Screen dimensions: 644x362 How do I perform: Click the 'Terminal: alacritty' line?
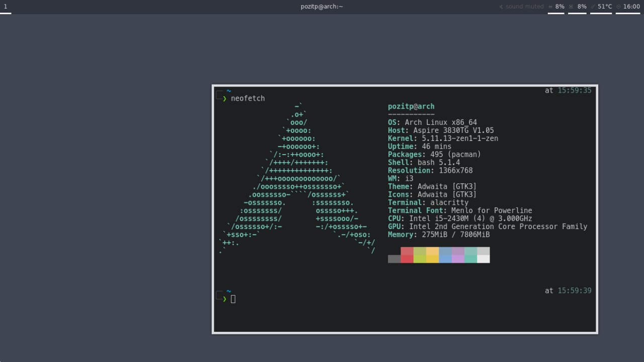click(x=428, y=203)
